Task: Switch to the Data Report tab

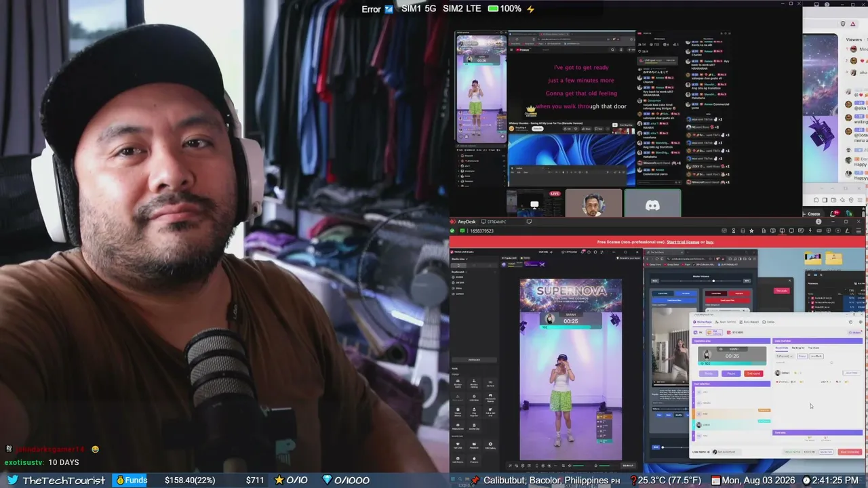Action: [749, 322]
